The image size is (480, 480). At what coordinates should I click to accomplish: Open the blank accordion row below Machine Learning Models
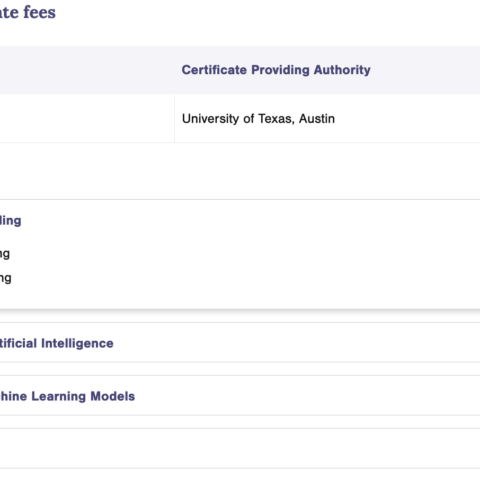click(x=240, y=448)
